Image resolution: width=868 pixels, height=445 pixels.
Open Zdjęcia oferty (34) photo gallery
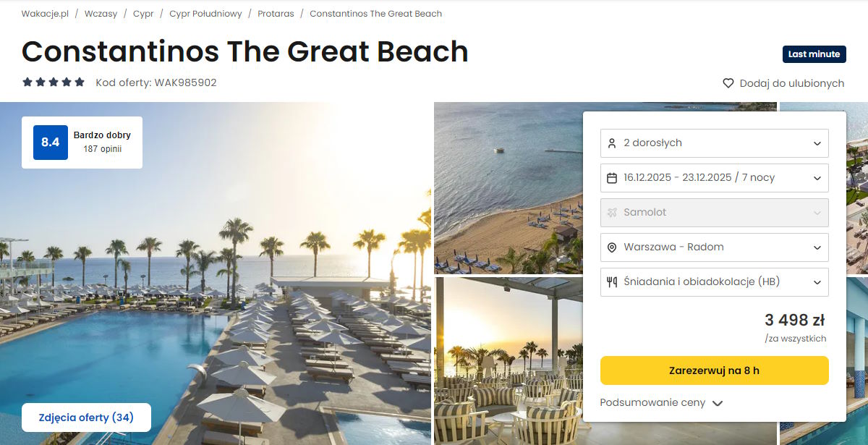tap(86, 418)
